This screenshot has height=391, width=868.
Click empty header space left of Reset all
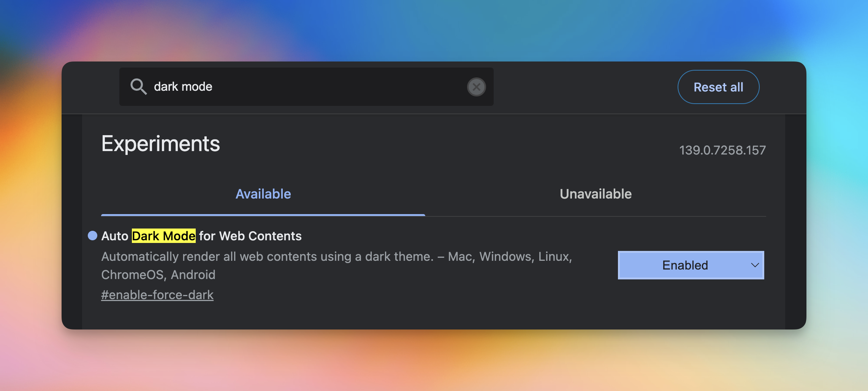tap(585, 87)
